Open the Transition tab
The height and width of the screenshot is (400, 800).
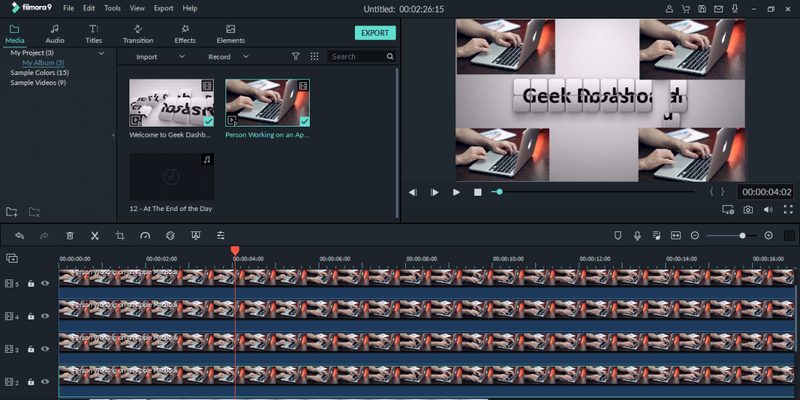click(x=138, y=35)
